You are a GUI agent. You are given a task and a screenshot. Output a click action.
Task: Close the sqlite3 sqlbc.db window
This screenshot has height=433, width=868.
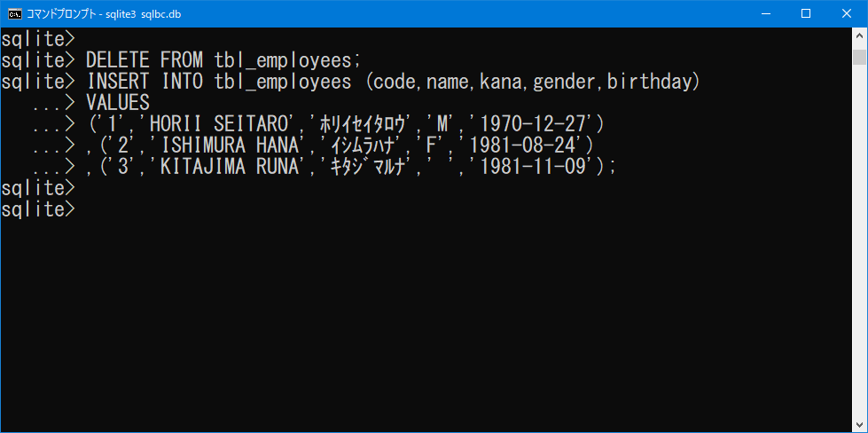(x=847, y=14)
